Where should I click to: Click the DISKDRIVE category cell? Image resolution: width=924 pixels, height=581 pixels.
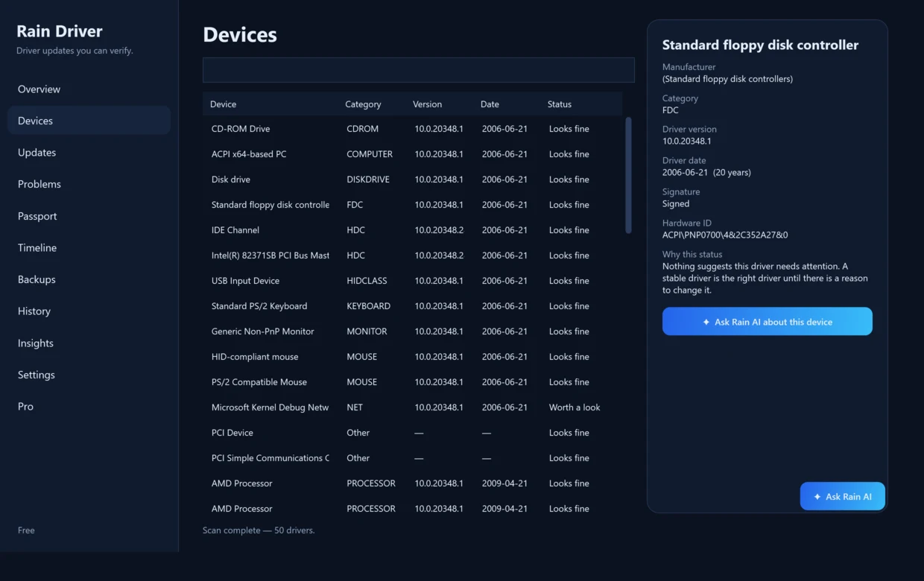368,180
